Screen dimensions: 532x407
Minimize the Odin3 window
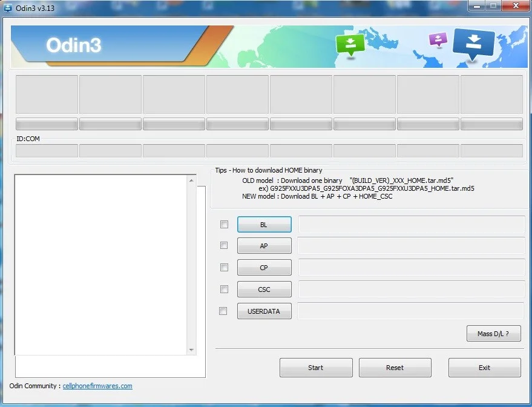point(477,6)
